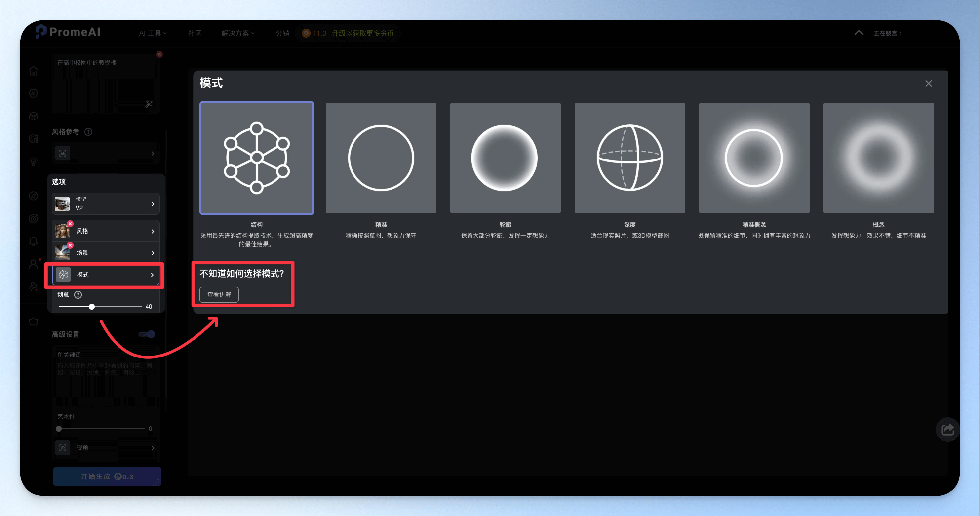980x516 pixels.
Task: Remove the 风格 style selection red badge
Action: [70, 224]
